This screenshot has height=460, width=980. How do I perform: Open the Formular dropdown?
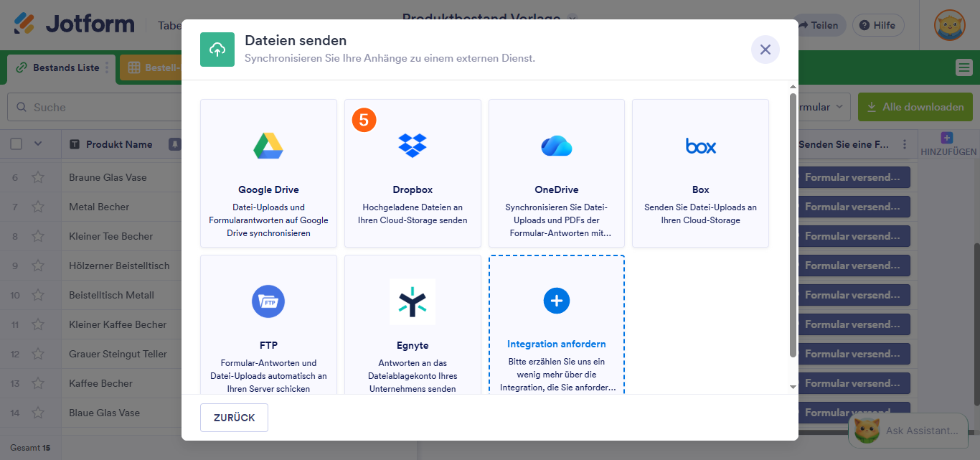tap(824, 107)
